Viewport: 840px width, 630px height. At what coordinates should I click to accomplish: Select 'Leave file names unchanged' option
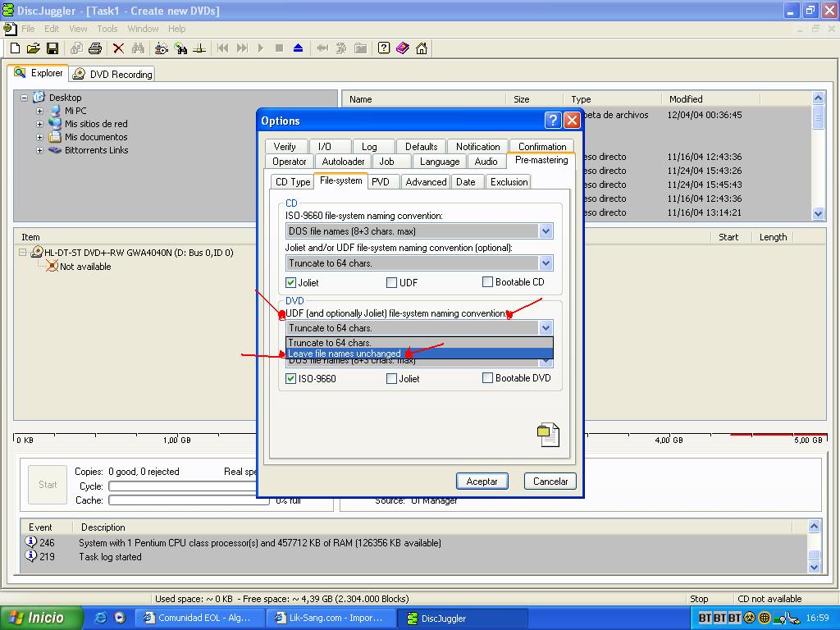(x=345, y=354)
